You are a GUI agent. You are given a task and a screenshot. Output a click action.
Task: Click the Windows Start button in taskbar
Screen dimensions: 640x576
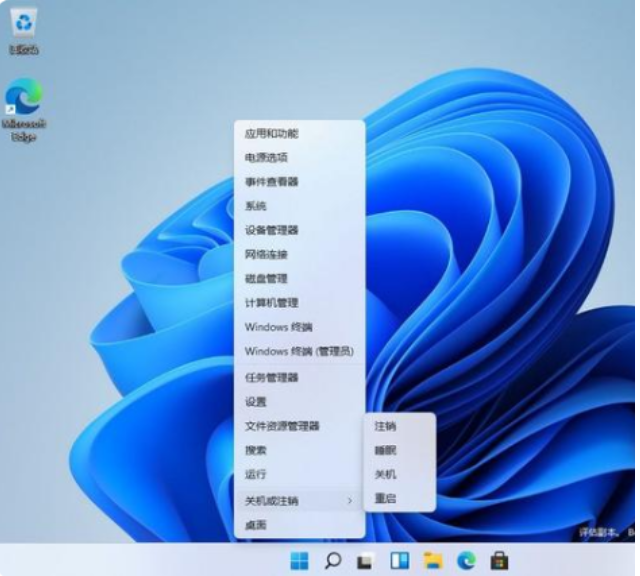point(299,561)
